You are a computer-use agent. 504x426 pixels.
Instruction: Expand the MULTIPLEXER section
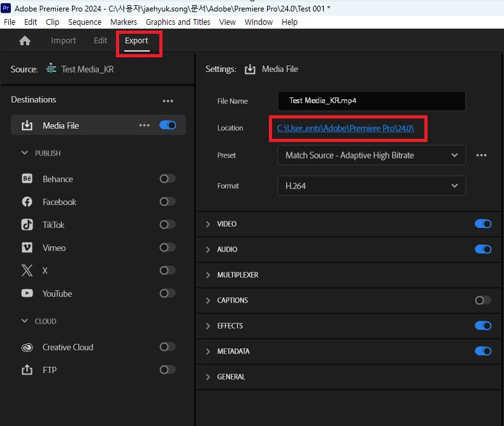tap(208, 275)
